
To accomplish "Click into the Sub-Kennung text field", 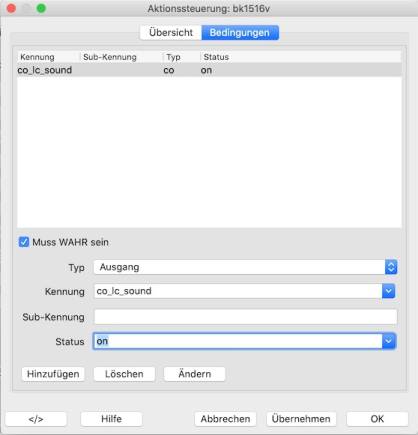I will pyautogui.click(x=245, y=317).
